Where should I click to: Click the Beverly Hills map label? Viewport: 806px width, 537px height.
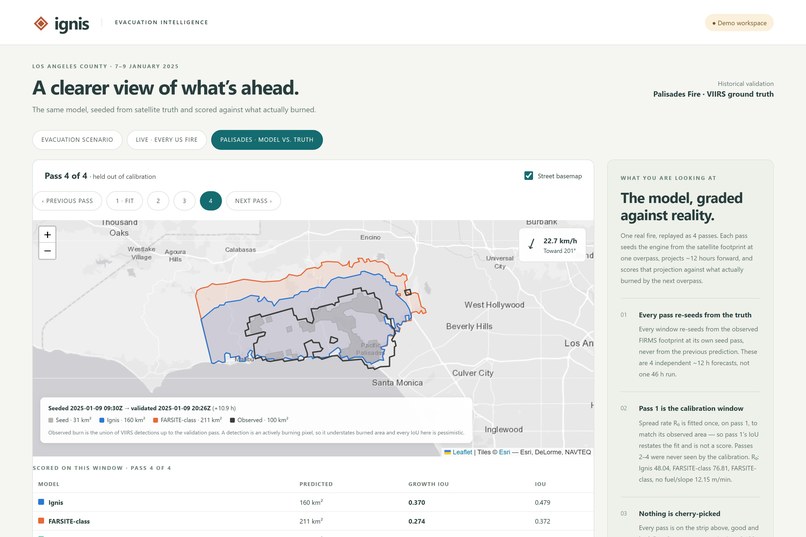click(469, 326)
